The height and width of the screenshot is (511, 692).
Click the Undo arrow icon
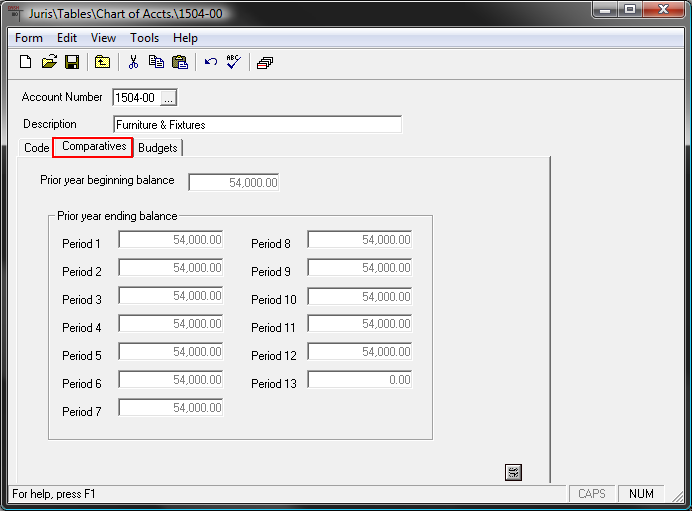pos(211,62)
